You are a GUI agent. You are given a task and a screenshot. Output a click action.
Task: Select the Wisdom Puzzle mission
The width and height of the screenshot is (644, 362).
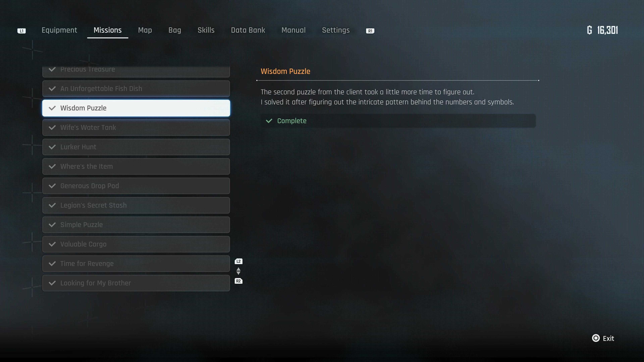[x=136, y=108]
